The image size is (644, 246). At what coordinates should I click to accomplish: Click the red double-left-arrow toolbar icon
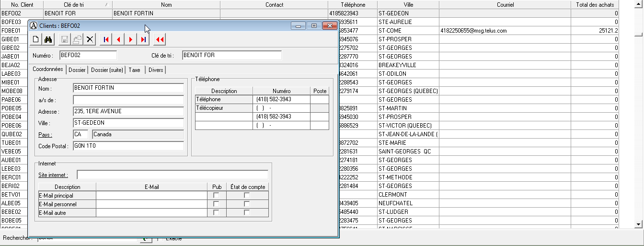click(x=160, y=39)
